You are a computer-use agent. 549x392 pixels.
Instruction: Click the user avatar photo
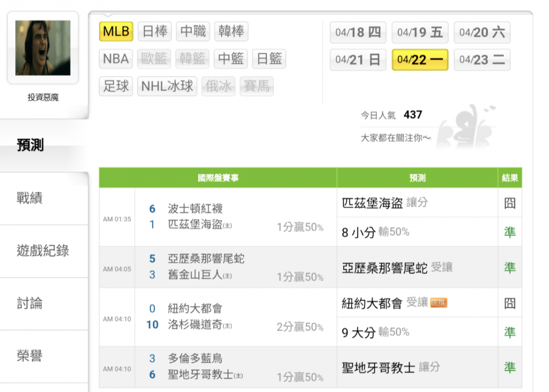pos(43,48)
